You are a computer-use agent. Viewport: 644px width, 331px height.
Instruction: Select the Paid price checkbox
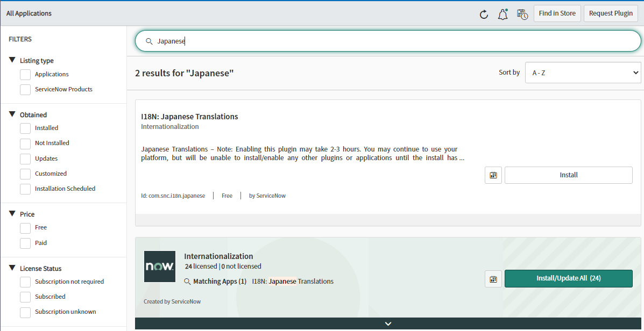click(x=25, y=243)
